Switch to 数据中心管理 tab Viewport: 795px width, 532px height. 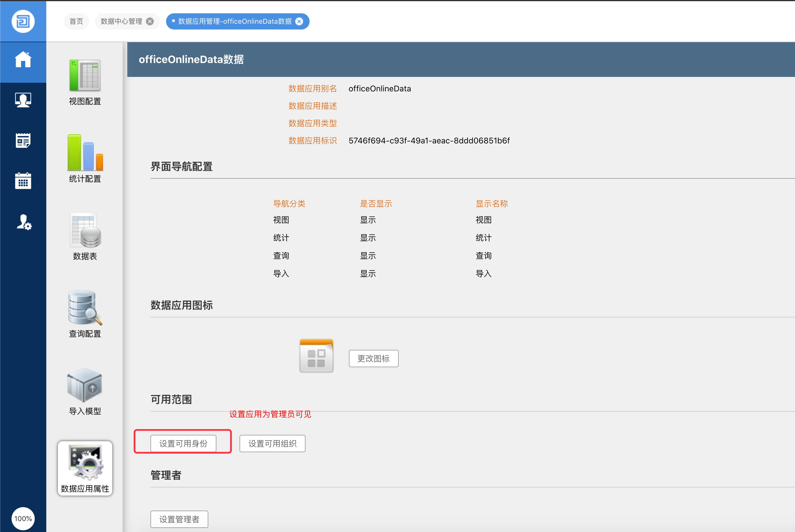122,21
